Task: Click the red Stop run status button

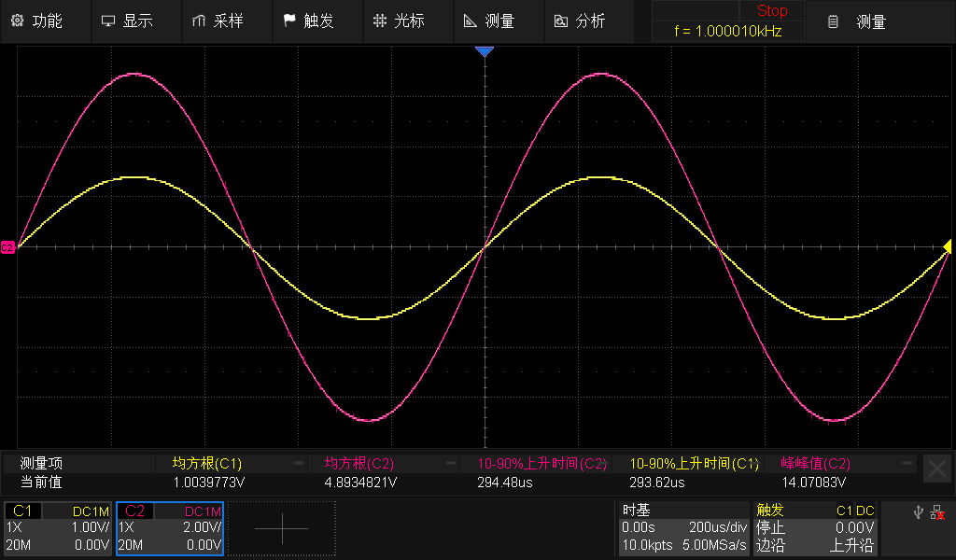Action: pos(771,11)
